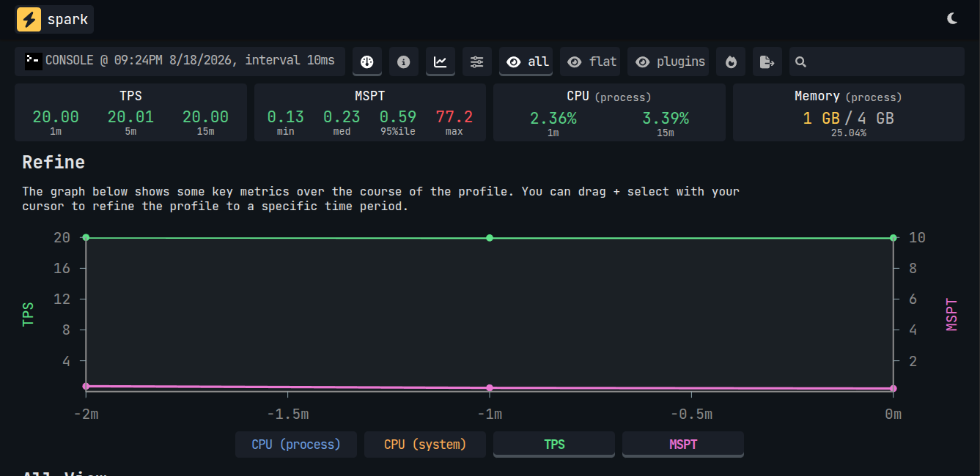Viewport: 980px width, 476px height.
Task: Click the TPS 1m value 20.00
Action: click(x=56, y=117)
